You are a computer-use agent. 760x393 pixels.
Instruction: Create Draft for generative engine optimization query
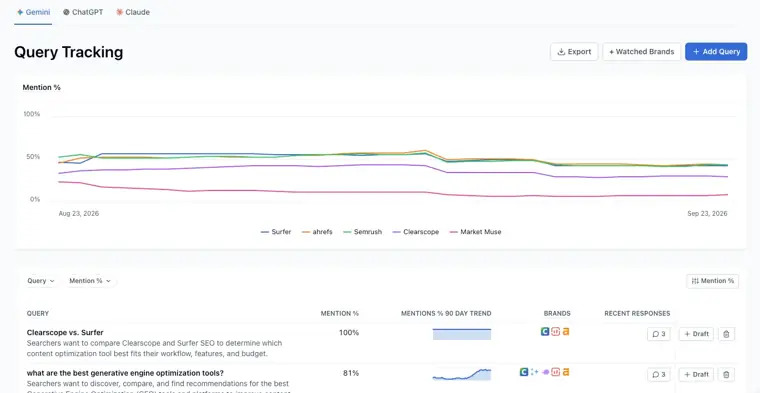(696, 375)
